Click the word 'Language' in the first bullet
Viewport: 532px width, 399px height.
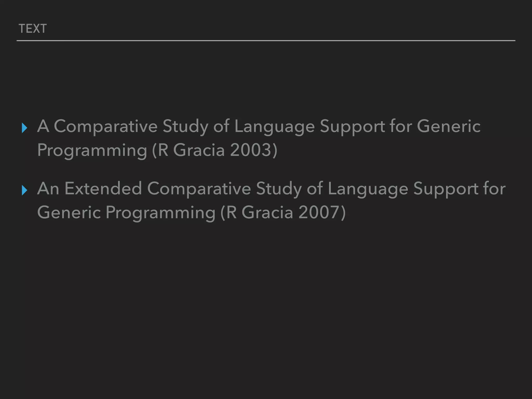[x=275, y=127]
